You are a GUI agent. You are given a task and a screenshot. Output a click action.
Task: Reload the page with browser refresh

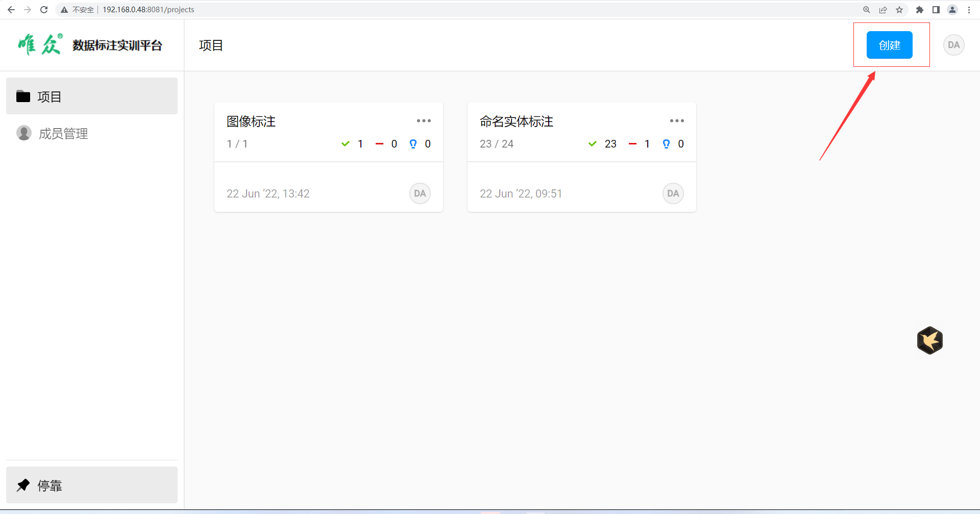[44, 10]
